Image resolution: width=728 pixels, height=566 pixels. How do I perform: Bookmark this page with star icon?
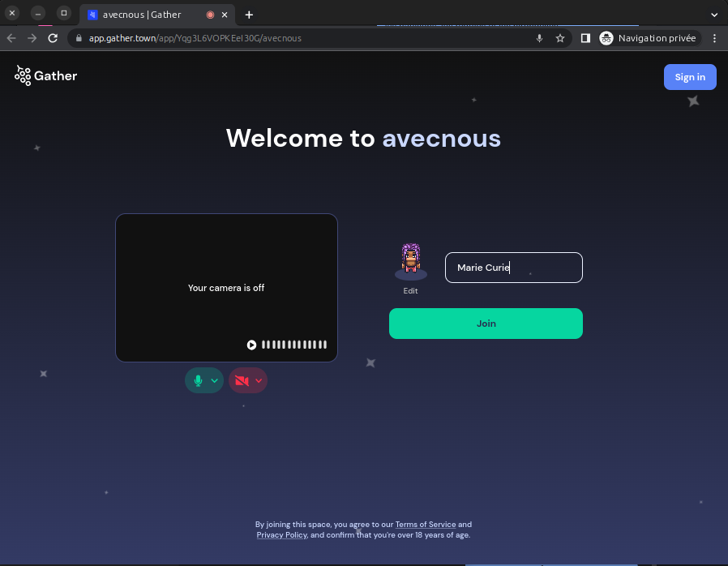pos(560,38)
